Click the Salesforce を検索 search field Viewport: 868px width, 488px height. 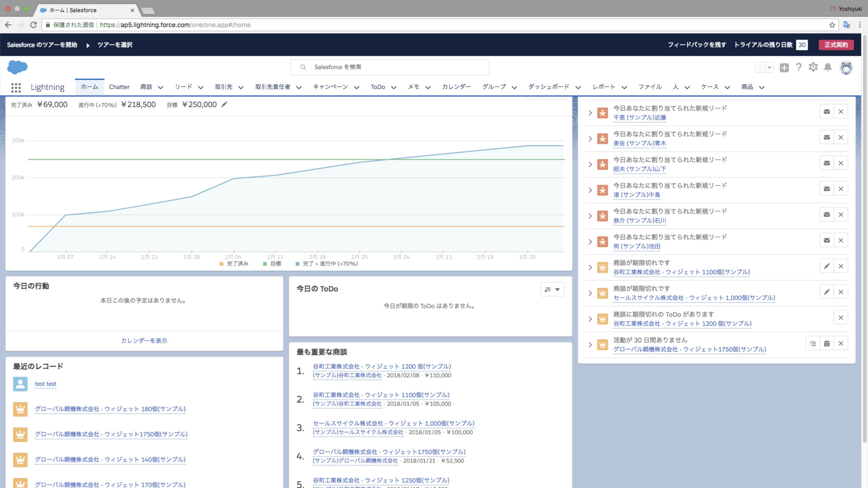(x=390, y=67)
